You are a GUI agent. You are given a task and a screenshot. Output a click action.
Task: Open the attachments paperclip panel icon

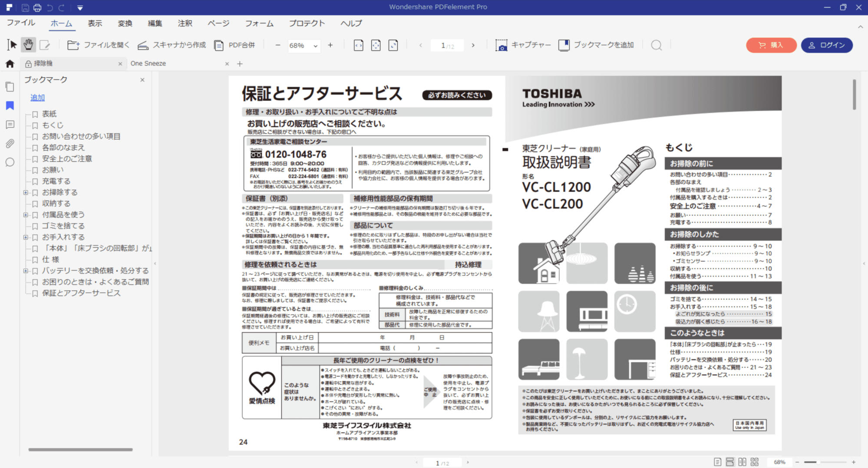(x=10, y=143)
